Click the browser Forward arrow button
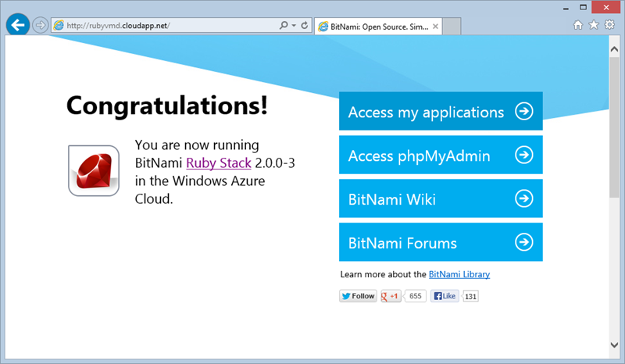Viewport: 625px width, 364px height. pyautogui.click(x=40, y=26)
